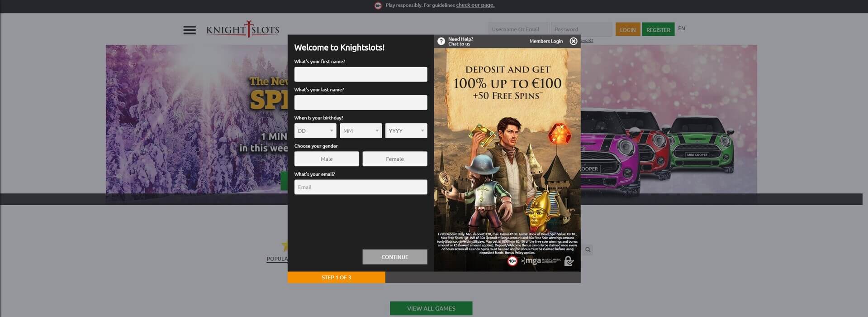The height and width of the screenshot is (317, 868).
Task: Open the DD birthday day dropdown
Action: coord(315,131)
